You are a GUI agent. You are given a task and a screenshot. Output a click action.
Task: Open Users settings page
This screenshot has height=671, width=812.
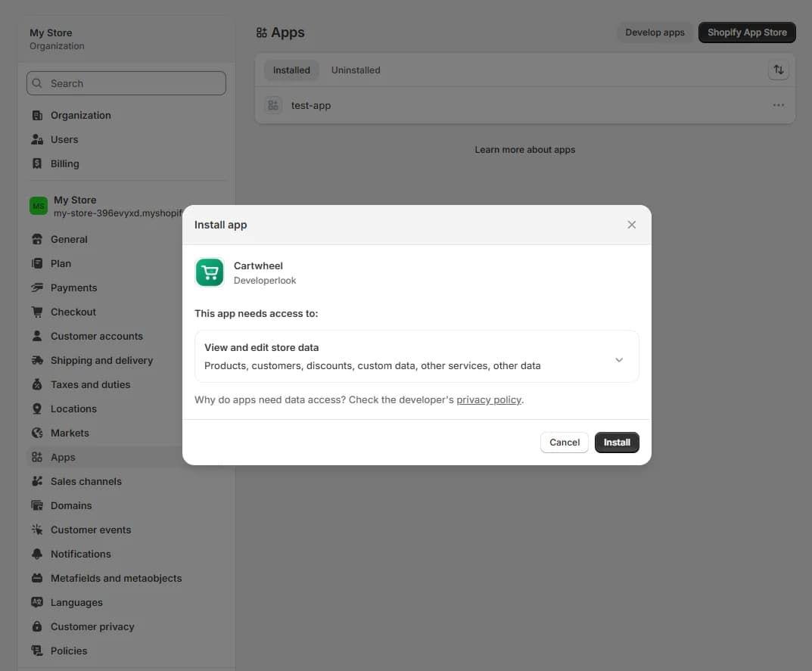[126, 139]
